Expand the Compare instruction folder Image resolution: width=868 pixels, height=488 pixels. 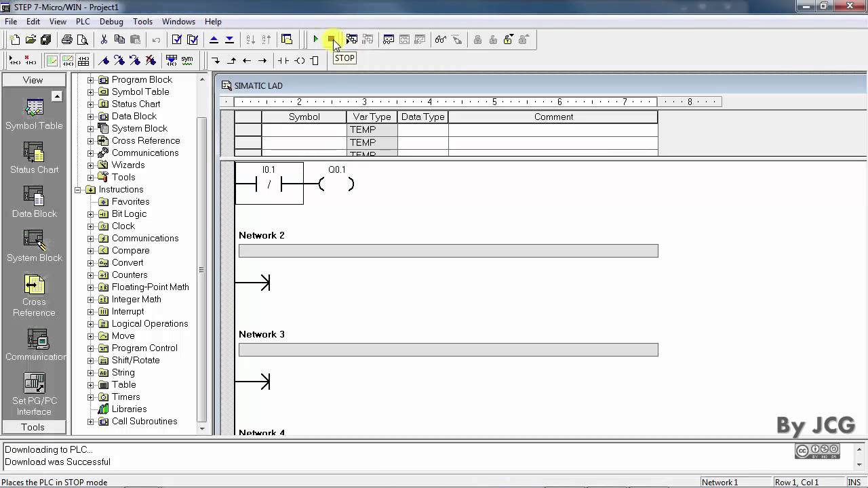91,251
